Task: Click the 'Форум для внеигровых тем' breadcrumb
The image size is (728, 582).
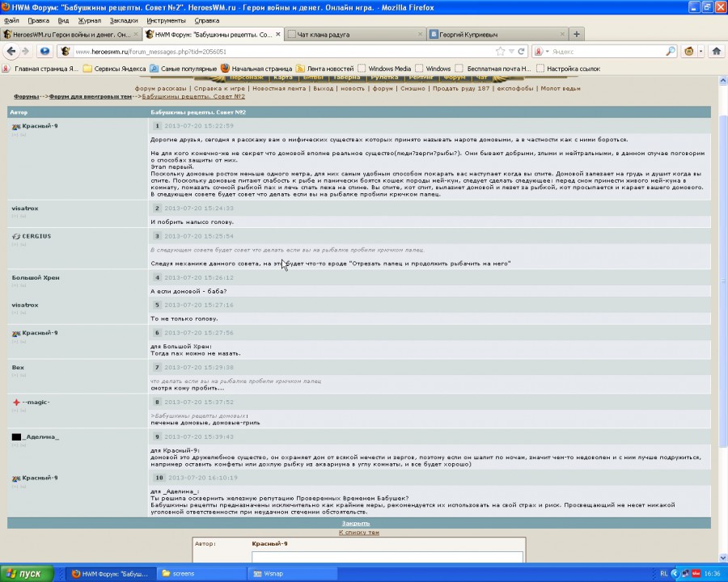Action: click(x=90, y=96)
